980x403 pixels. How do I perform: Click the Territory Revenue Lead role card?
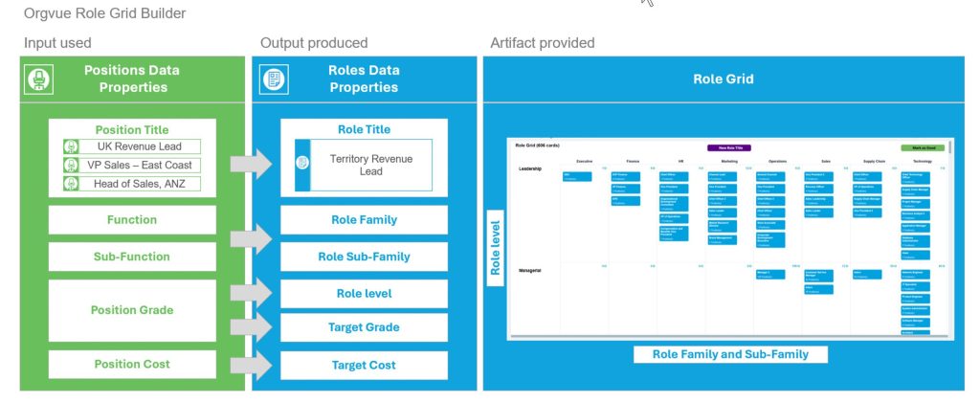[364, 165]
